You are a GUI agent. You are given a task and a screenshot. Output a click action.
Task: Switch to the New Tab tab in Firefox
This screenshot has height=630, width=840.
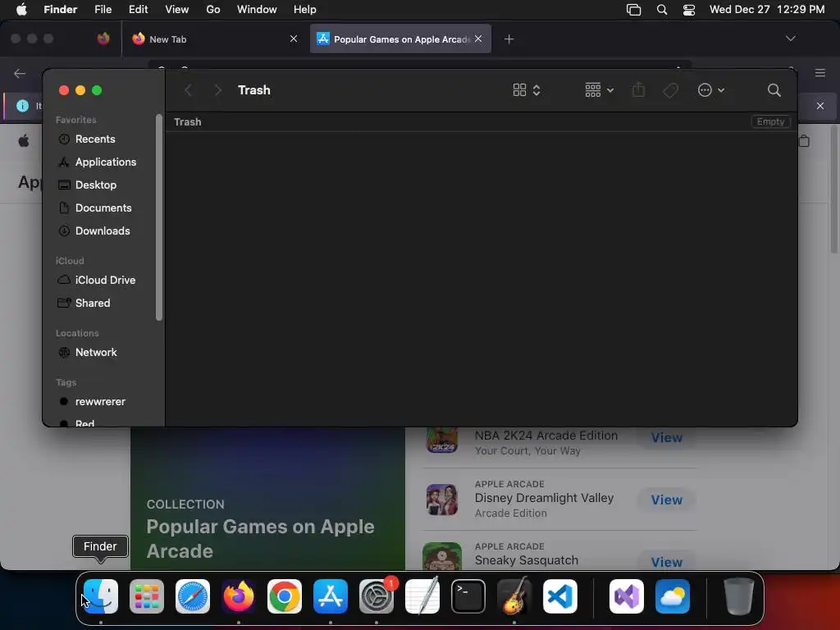pyautogui.click(x=214, y=39)
